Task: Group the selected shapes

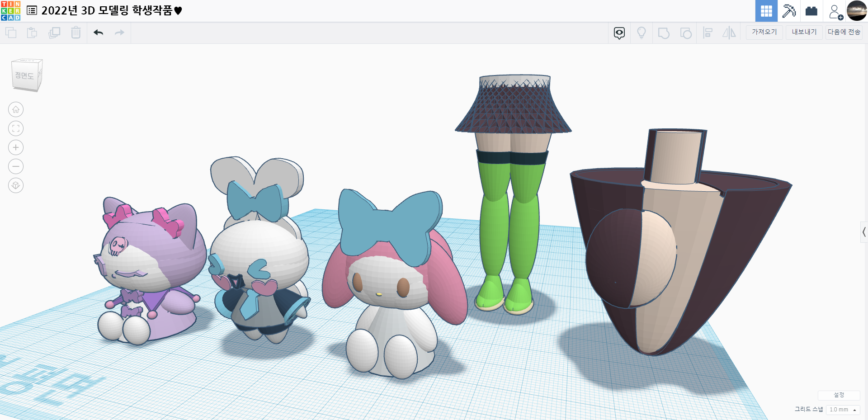Action: pos(664,33)
